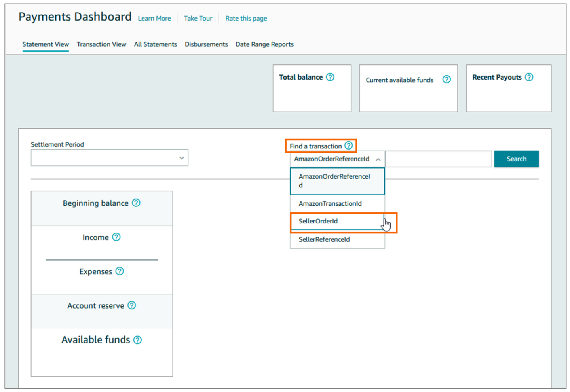Screen dimensions: 570x392
Task: Open the Total balance help tooltip
Action: coord(331,77)
